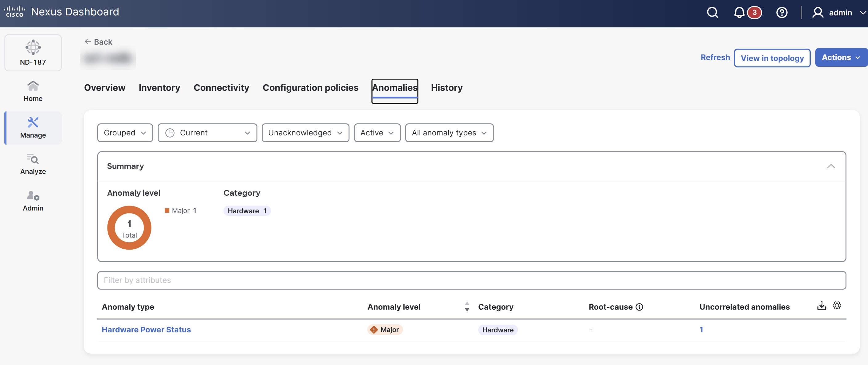Open the All anomaly types dropdown
This screenshot has width=868, height=365.
coord(449,133)
